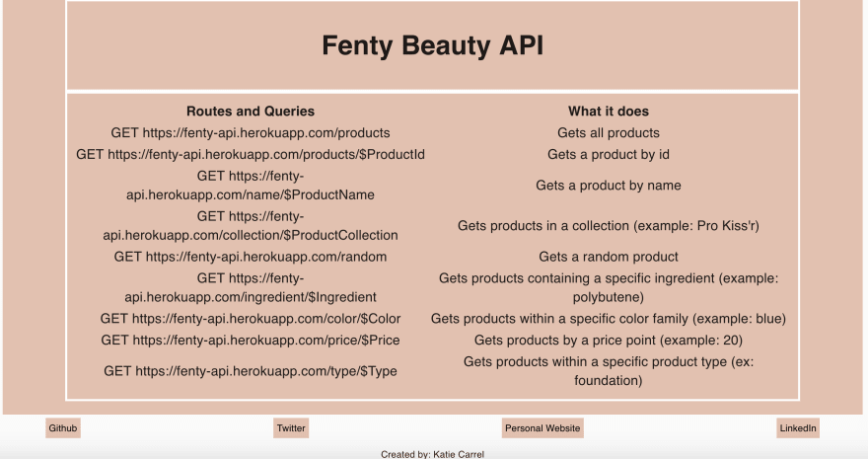The image size is (868, 459).
Task: Click the product type foundation description
Action: coord(609,371)
